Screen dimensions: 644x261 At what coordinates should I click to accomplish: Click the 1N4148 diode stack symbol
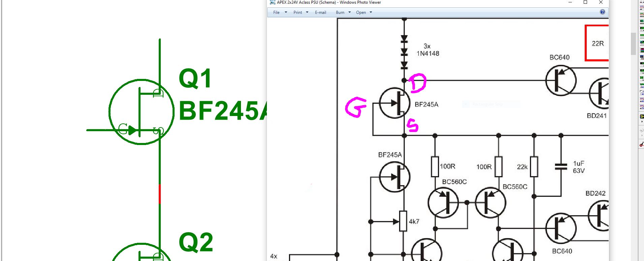pyautogui.click(x=404, y=52)
